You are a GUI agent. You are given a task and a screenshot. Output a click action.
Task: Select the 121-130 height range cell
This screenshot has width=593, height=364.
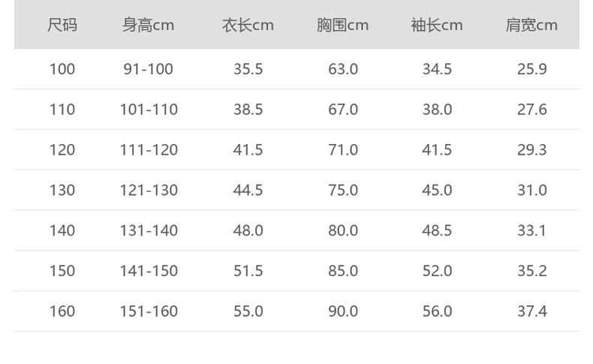149,191
